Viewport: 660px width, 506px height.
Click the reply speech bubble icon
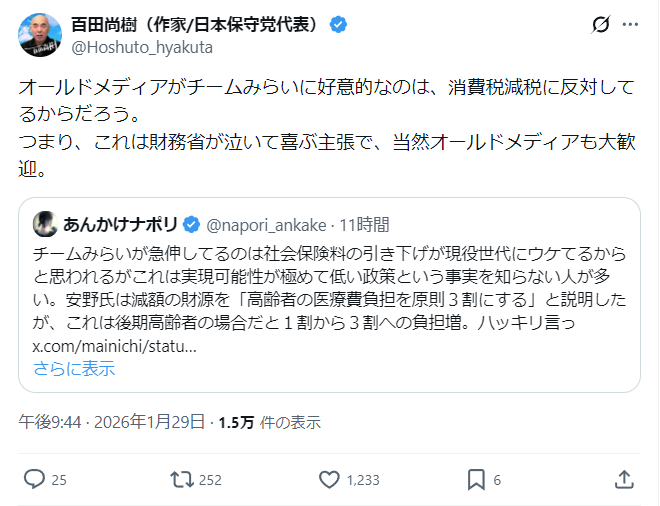click(x=32, y=479)
